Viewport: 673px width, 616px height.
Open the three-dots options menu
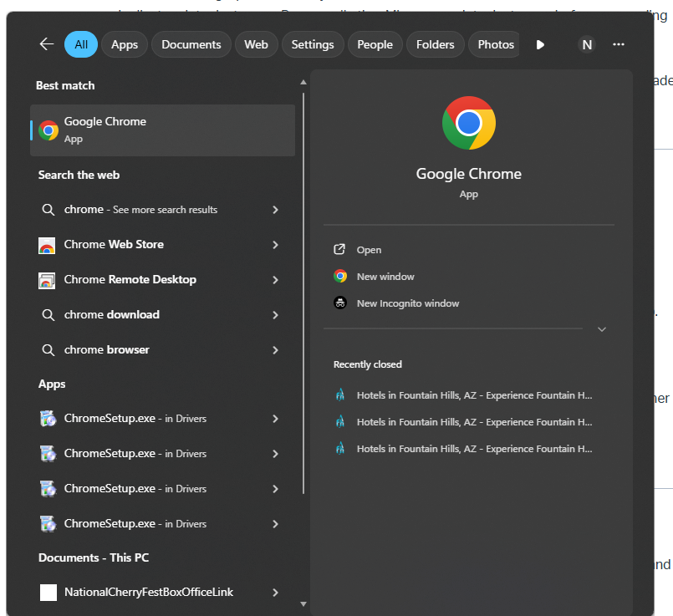point(619,44)
